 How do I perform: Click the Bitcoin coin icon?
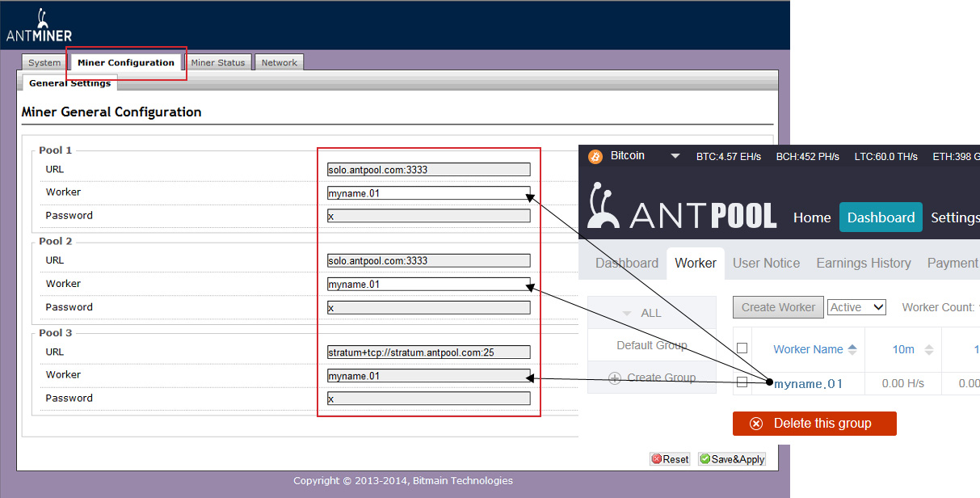tap(595, 156)
